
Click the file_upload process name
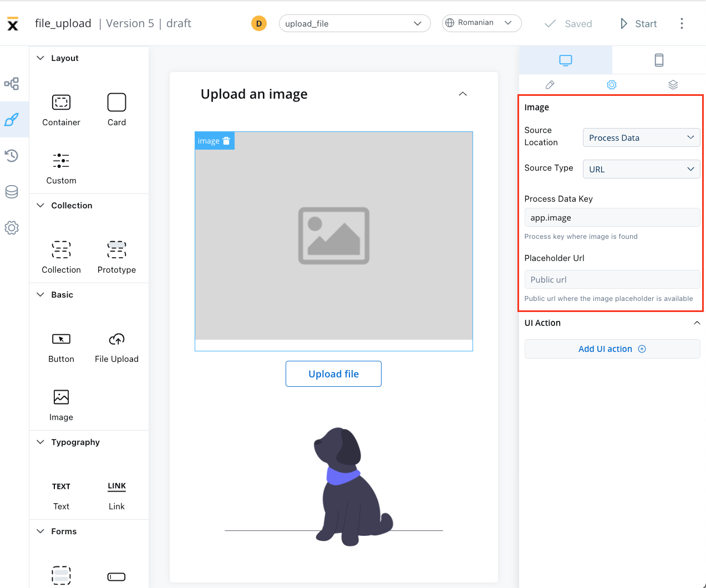pyautogui.click(x=63, y=23)
